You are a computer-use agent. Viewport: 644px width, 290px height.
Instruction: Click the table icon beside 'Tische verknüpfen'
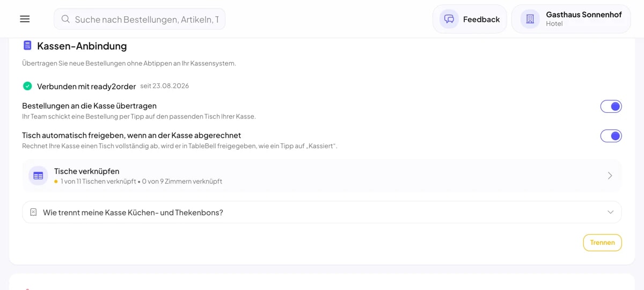[38, 176]
